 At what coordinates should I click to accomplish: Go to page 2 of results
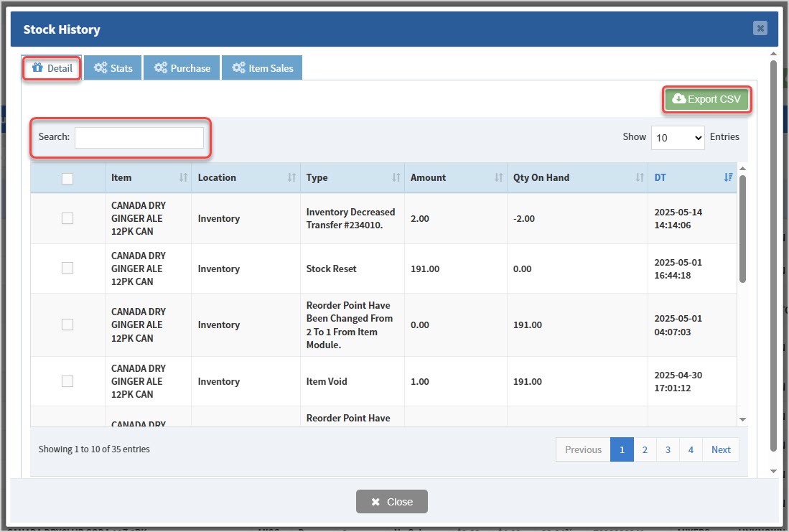coord(645,449)
